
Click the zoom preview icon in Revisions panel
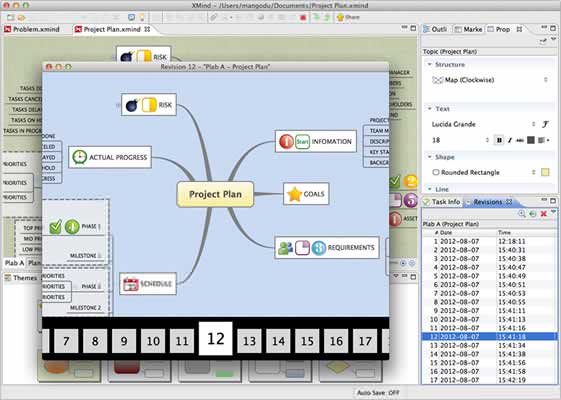point(522,214)
